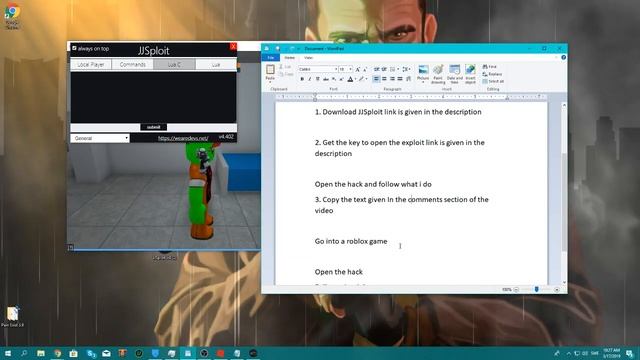
Task: Select the Lua tab in JJSploit
Action: 216,64
